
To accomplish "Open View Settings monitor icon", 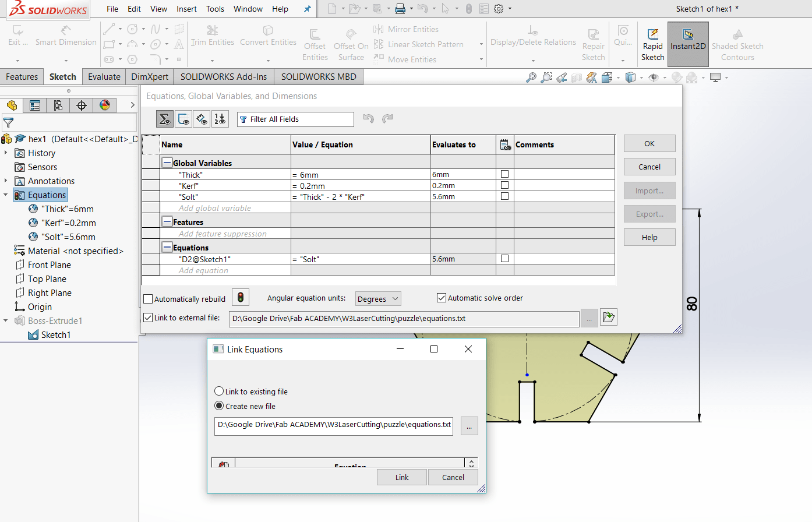I will (x=715, y=77).
